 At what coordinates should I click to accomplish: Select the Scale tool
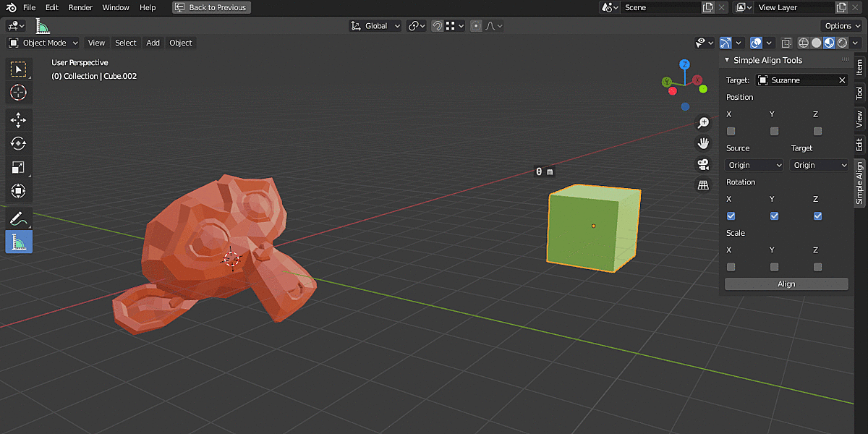tap(19, 167)
